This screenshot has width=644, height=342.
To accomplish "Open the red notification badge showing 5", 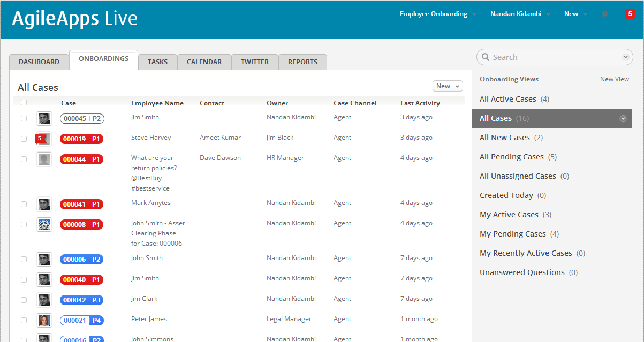I will pyautogui.click(x=630, y=14).
